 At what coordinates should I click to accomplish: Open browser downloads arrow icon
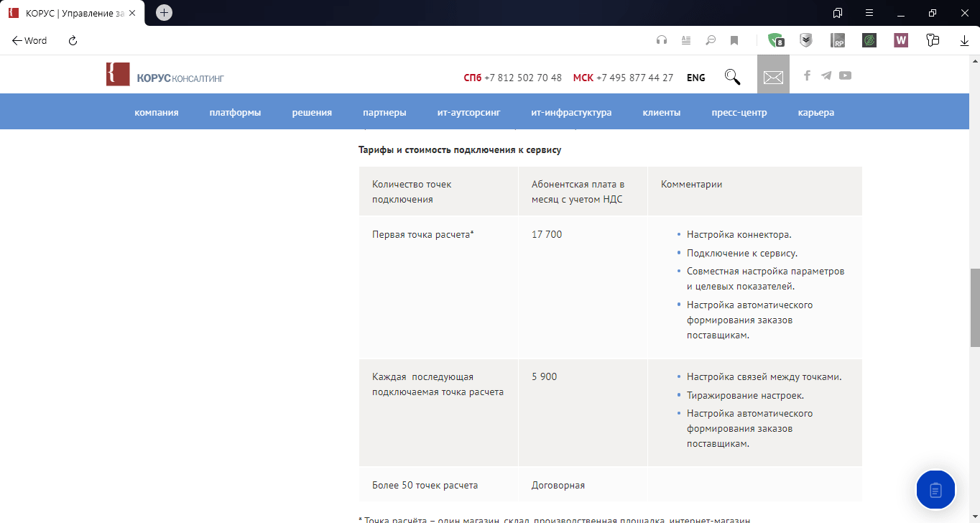(964, 41)
